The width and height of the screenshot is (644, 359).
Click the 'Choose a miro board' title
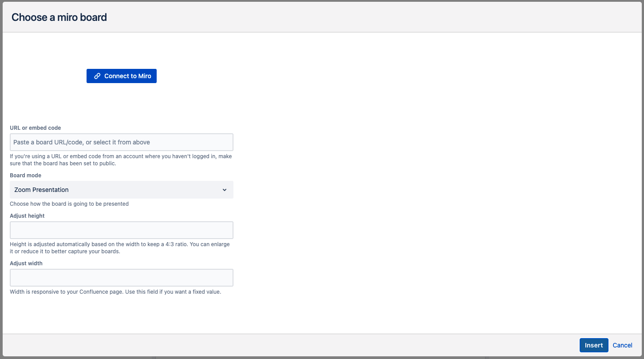point(59,17)
